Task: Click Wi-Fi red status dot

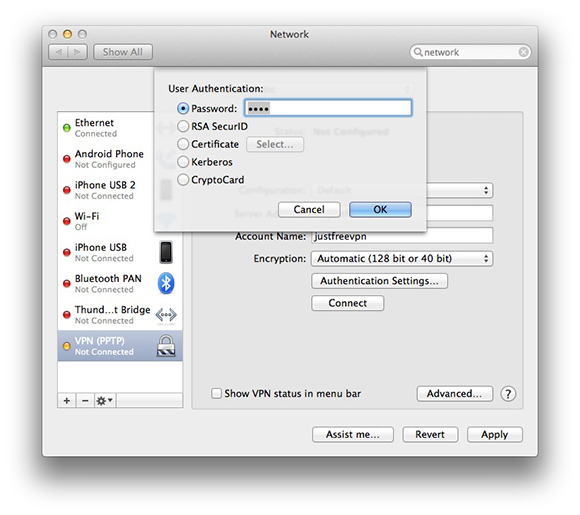Action: pos(67,221)
